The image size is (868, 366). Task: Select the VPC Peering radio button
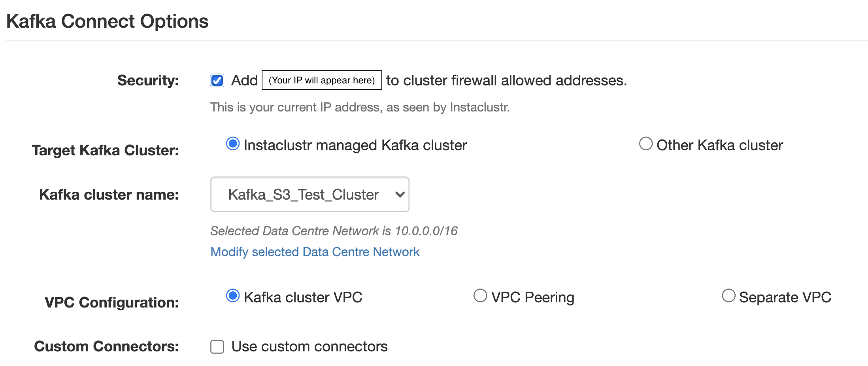pos(480,296)
